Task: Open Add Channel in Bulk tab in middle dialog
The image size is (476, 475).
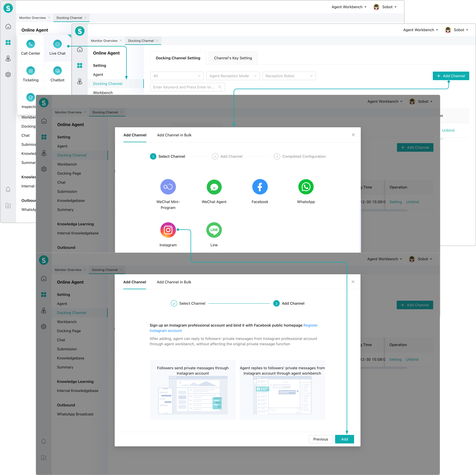Action: (x=174, y=135)
